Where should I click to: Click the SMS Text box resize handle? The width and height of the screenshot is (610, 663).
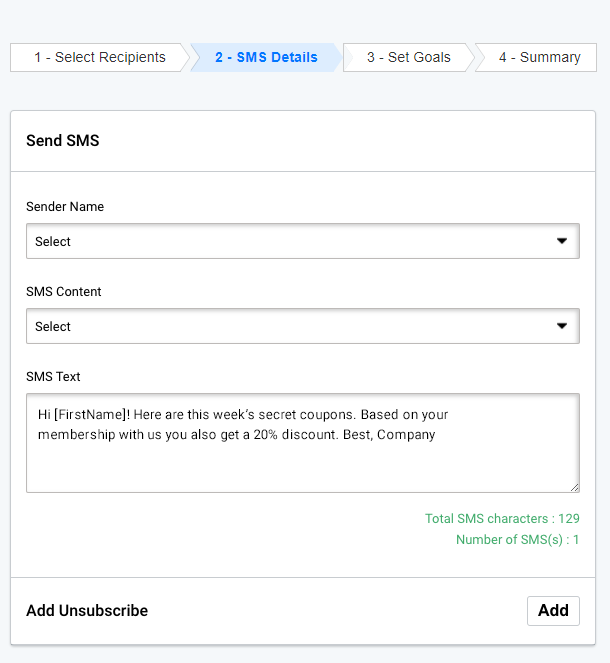(574, 487)
